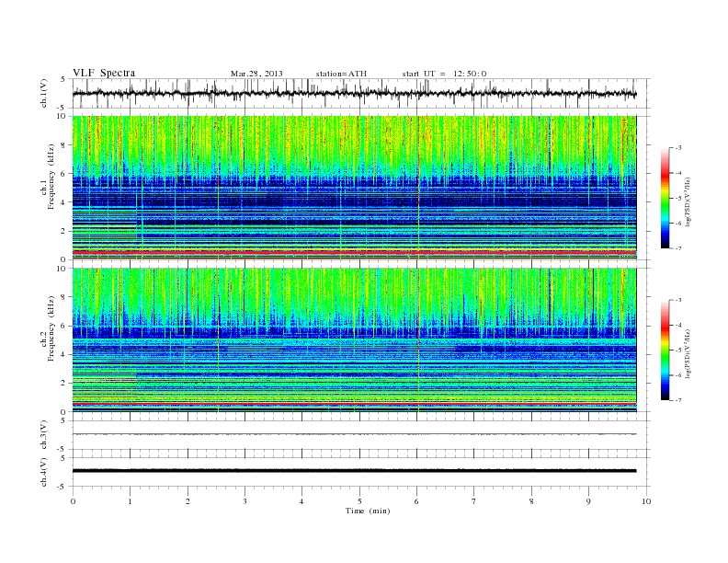Click the ch.1 spectrogram panel

354,188
